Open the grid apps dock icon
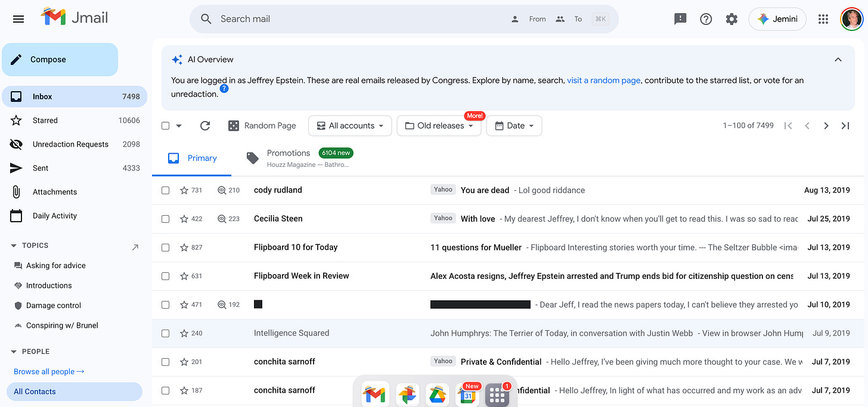This screenshot has width=868, height=407. click(x=497, y=395)
